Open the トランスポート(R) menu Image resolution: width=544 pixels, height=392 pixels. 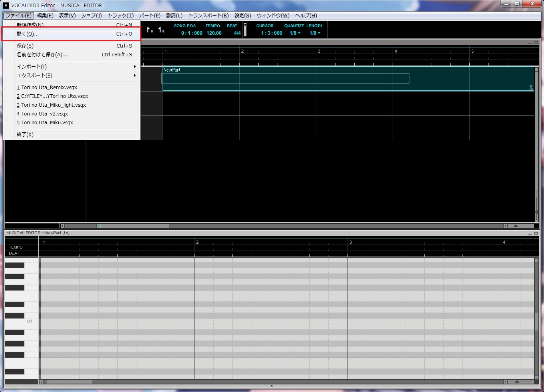208,16
